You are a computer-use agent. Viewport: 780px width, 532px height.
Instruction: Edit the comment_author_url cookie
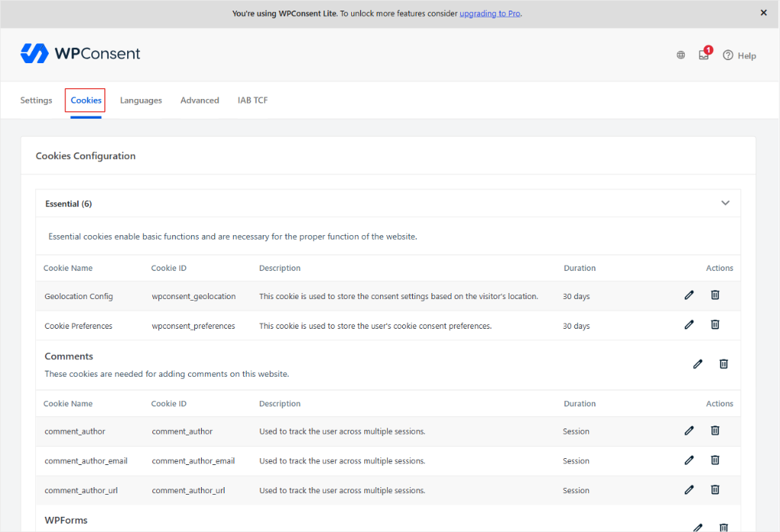click(x=689, y=489)
